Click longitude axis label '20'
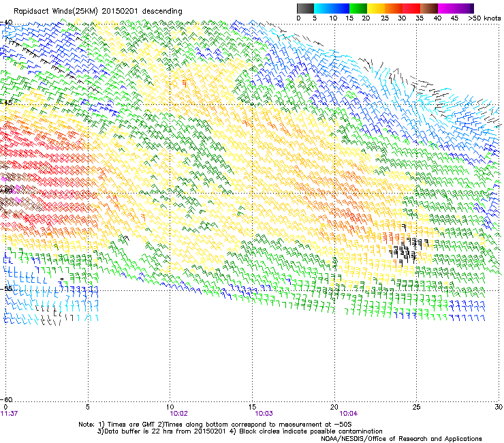The image size is (504, 443). (334, 407)
